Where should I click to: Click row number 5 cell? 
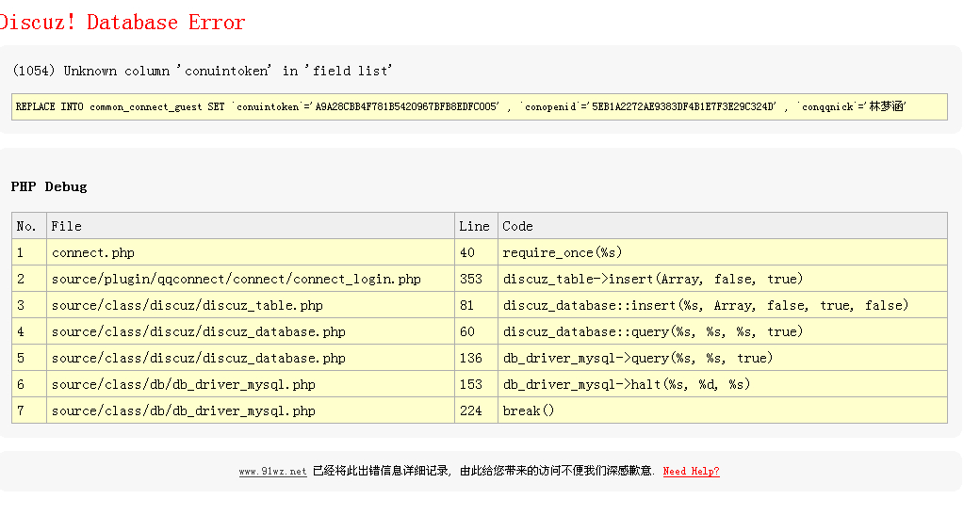point(29,358)
